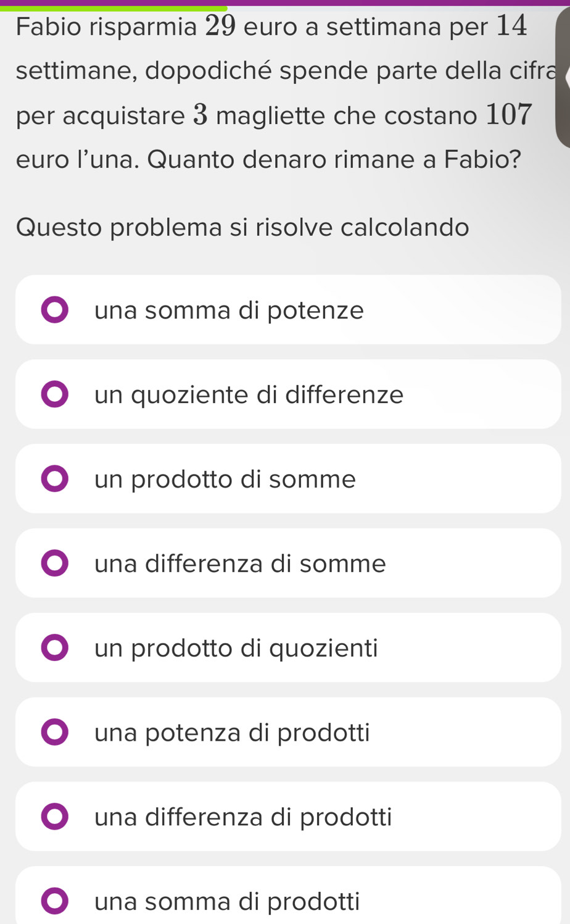Viewport: 570px width, 924px height.
Task: Mark radio circle for 'una differenza di somme'
Action: pyautogui.click(x=55, y=564)
